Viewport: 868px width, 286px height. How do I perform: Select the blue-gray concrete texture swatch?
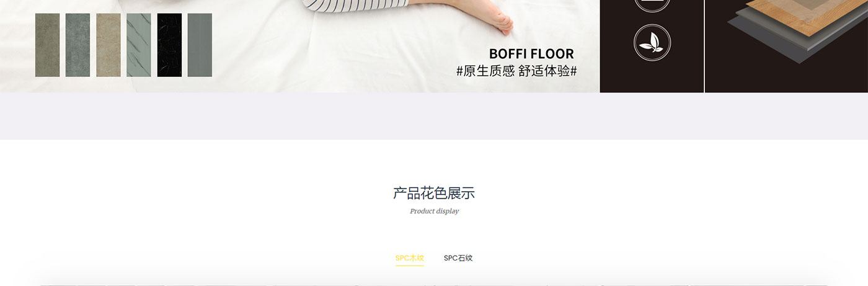(77, 45)
